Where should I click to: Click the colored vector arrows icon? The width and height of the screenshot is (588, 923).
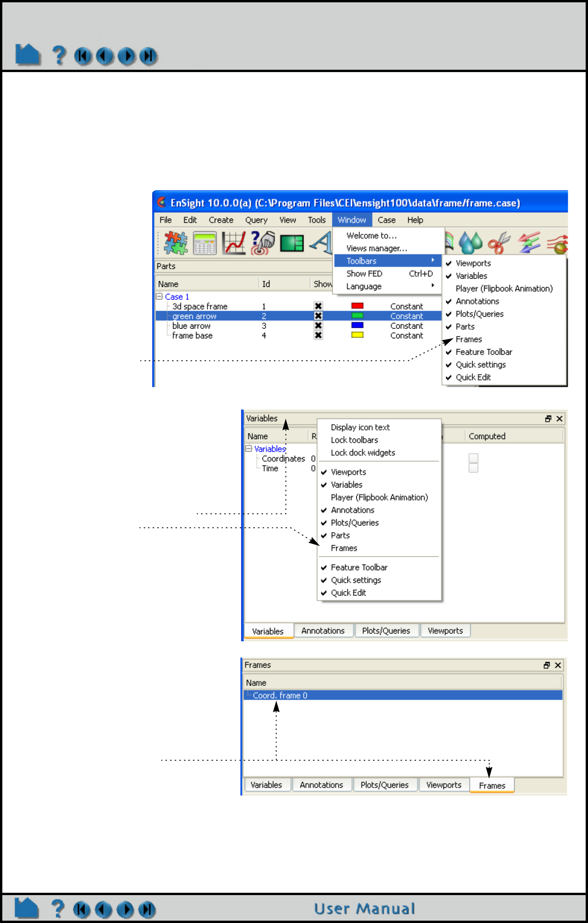click(529, 243)
